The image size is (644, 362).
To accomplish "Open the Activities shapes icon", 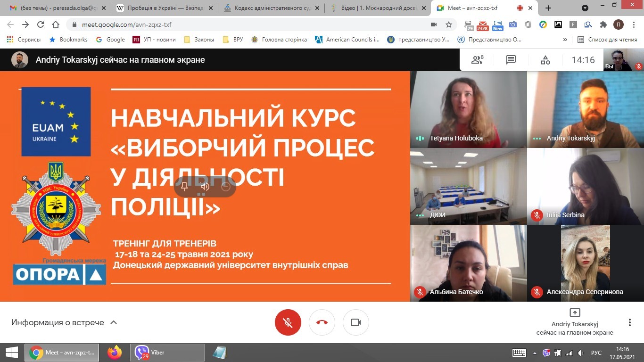I will (x=545, y=60).
